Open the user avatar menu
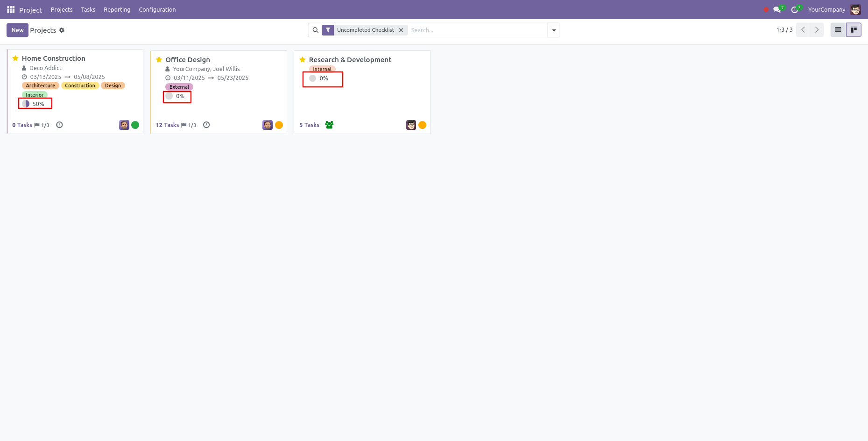Screen dimensions: 868x441 855,9
